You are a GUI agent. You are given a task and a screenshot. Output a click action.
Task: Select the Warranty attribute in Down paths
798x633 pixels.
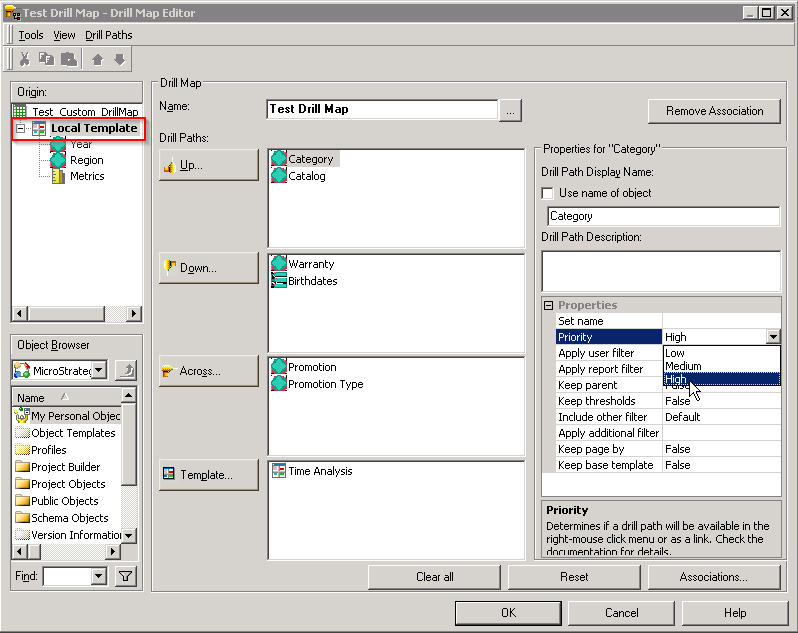pyautogui.click(x=311, y=264)
